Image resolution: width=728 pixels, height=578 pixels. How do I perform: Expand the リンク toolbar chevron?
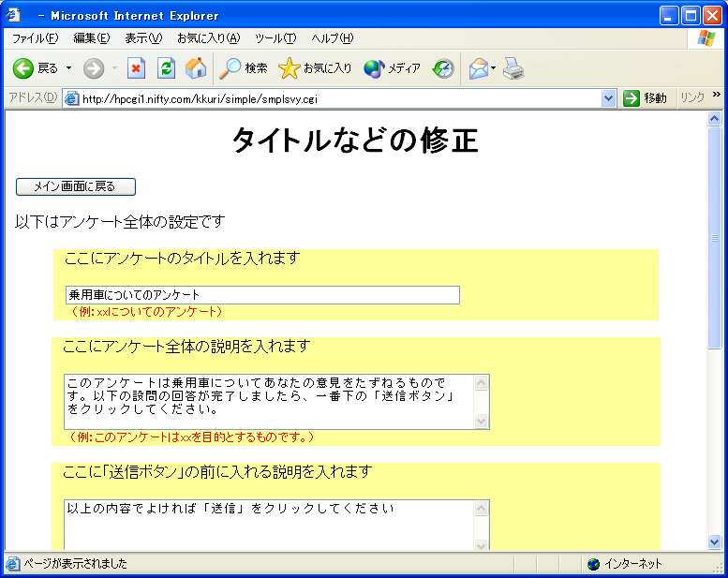point(717,95)
